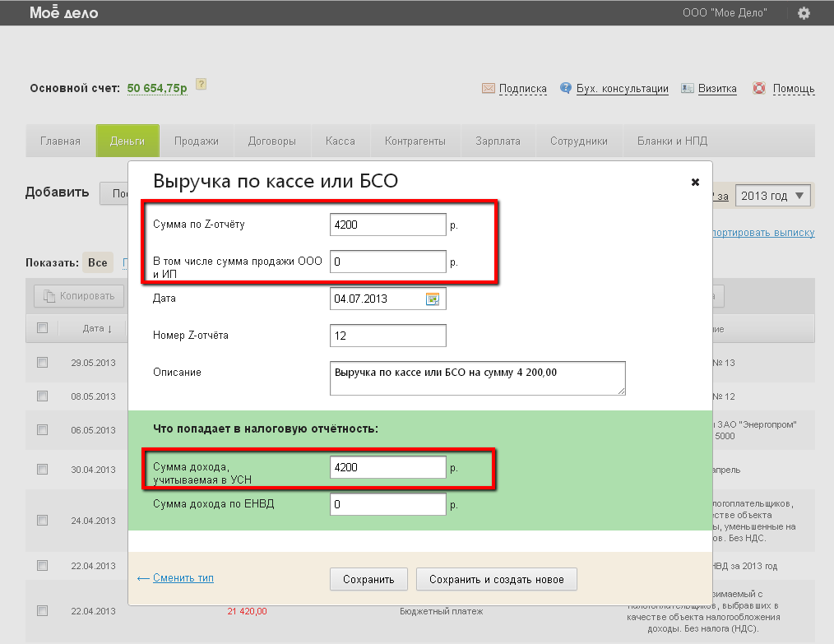Sort the table by Дата column
The width and height of the screenshot is (834, 644).
(98, 329)
